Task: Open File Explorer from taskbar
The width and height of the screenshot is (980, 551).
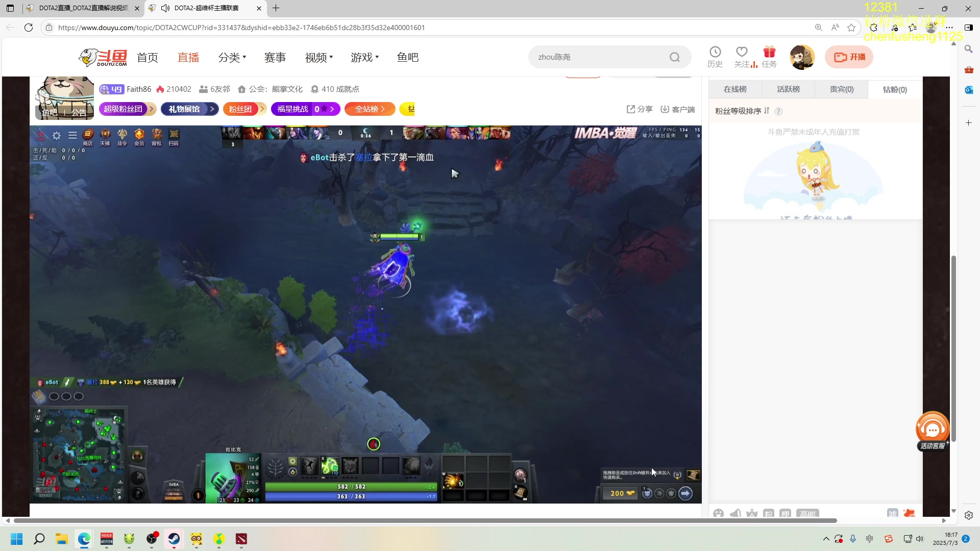Action: [x=62, y=539]
